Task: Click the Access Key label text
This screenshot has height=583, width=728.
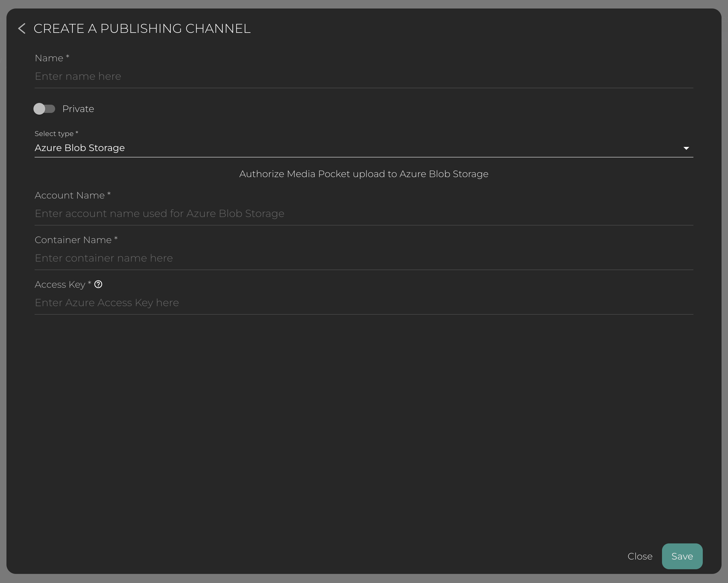Action: (x=60, y=284)
